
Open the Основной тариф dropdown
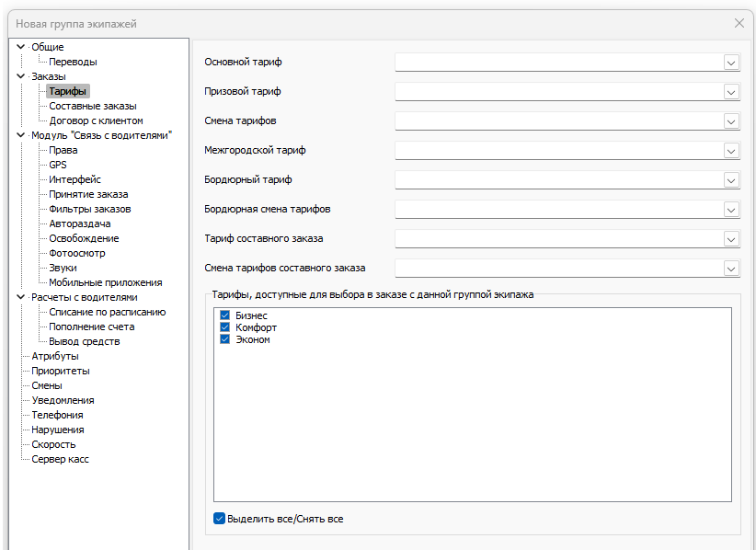pos(731,63)
